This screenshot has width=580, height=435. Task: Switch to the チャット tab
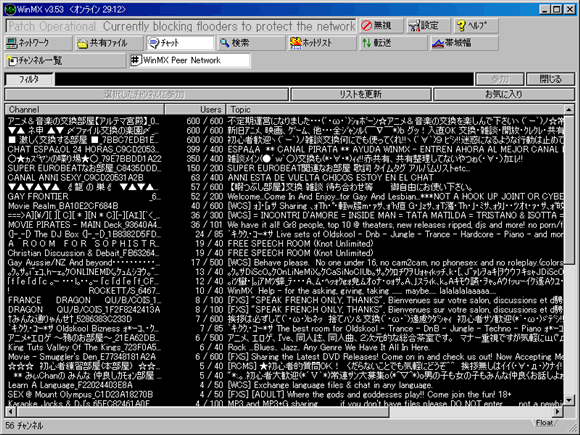180,43
